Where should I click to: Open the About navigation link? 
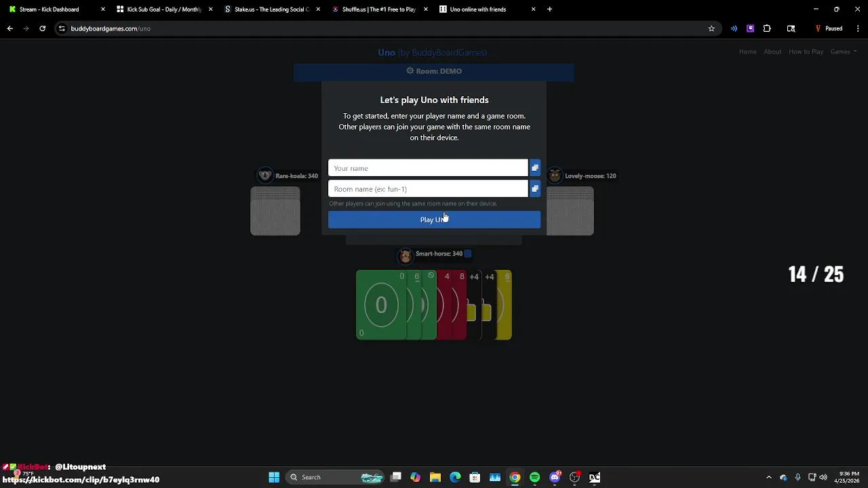point(772,52)
